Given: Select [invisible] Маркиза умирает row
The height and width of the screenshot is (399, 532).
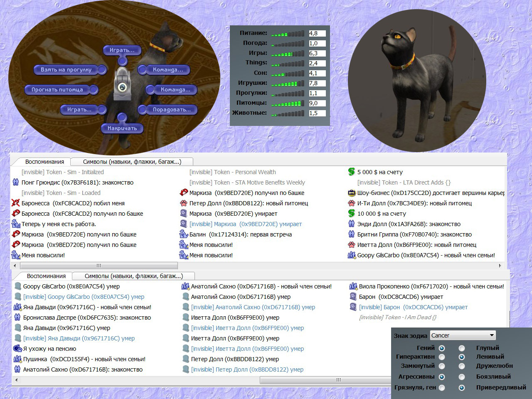Looking at the screenshot, I should [245, 224].
